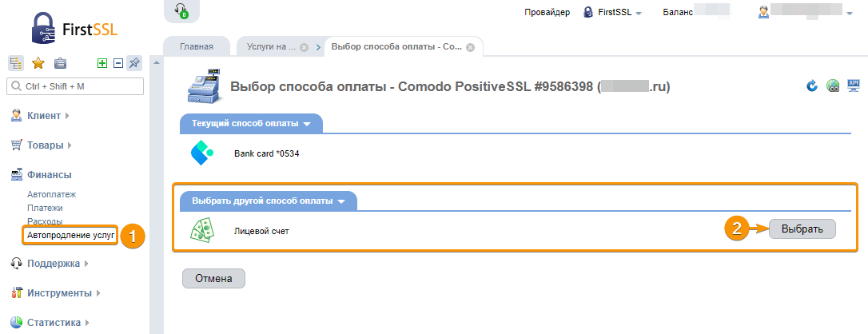Focus the Ctrl + Shift + M search field
Viewport: 868px width, 334px height.
75,86
